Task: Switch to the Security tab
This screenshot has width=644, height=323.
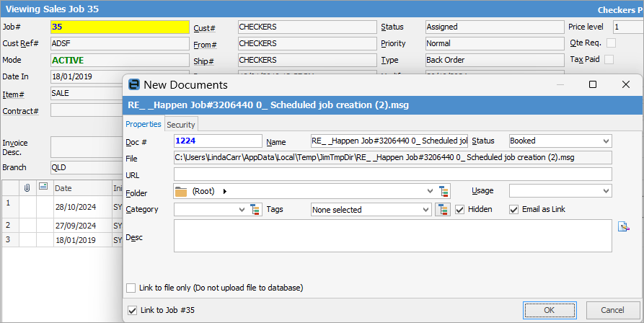Action: [x=181, y=125]
